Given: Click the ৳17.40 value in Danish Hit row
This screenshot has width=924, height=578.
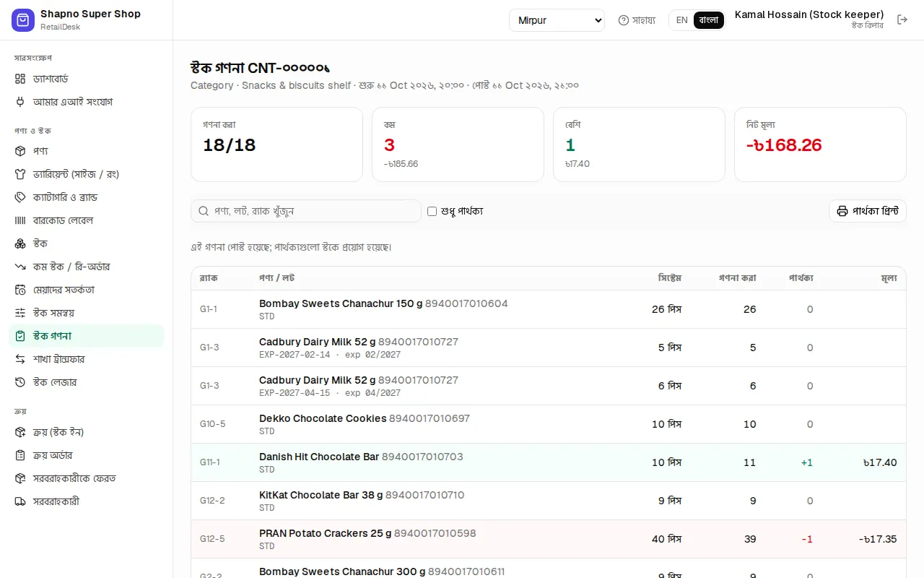Looking at the screenshot, I should [x=879, y=462].
